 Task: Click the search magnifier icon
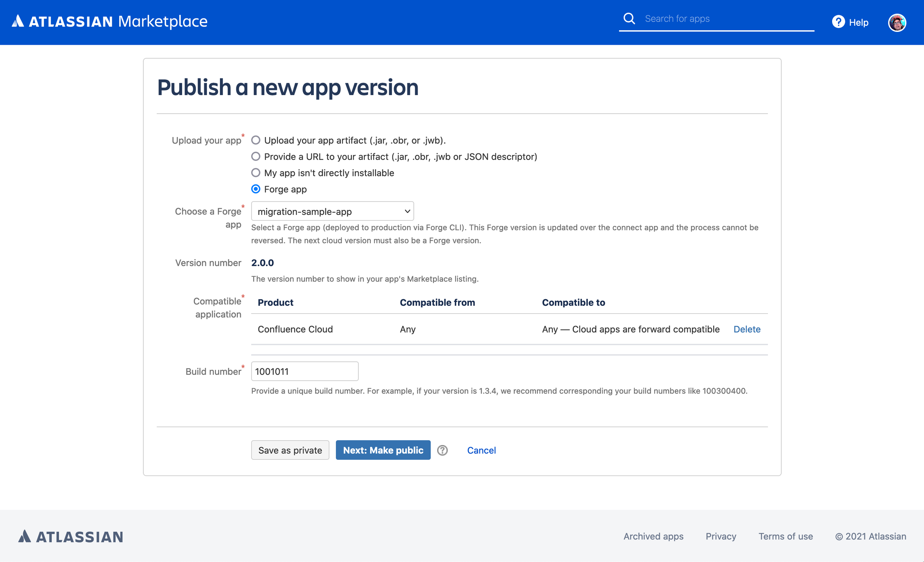(x=629, y=18)
